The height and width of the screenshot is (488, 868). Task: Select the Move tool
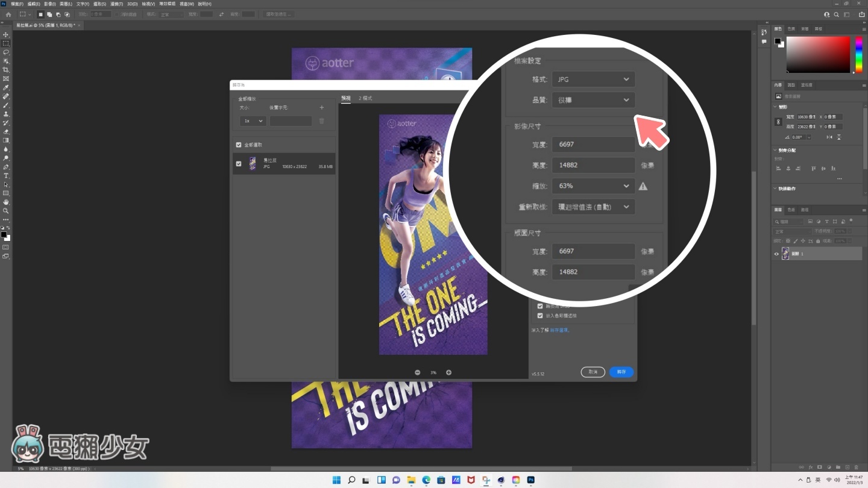pos(6,35)
